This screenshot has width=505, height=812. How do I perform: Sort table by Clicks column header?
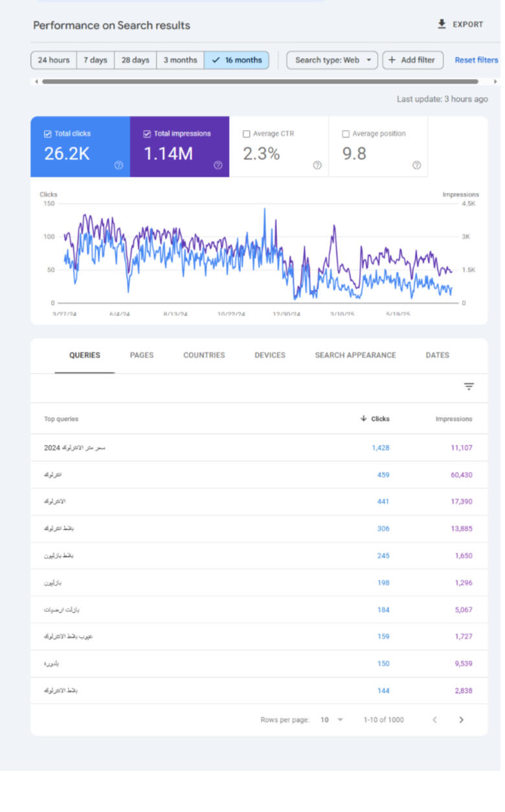[x=375, y=419]
